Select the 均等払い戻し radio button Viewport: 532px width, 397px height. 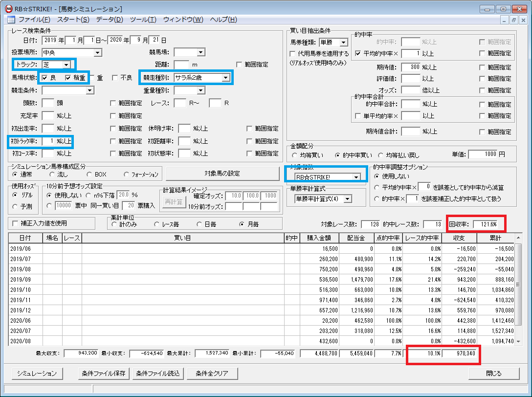click(x=381, y=155)
